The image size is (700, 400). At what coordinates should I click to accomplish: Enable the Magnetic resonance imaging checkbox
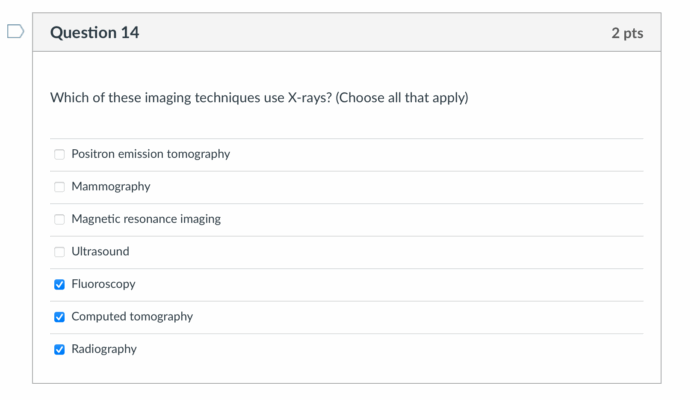59,219
